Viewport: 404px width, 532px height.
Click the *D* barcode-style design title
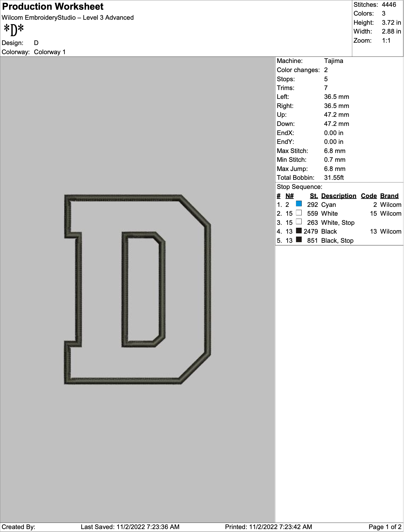(x=14, y=30)
